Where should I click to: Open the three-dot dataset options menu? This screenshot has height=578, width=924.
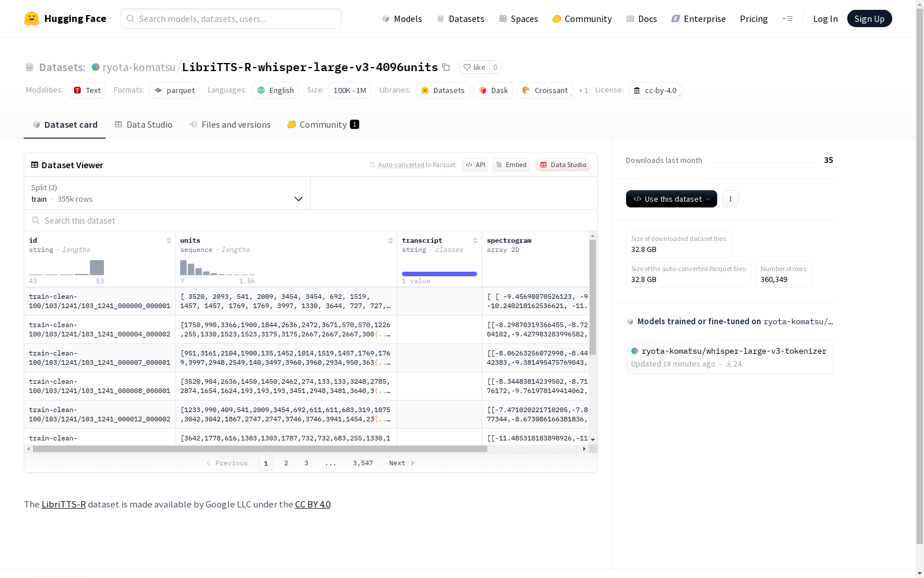[731, 199]
